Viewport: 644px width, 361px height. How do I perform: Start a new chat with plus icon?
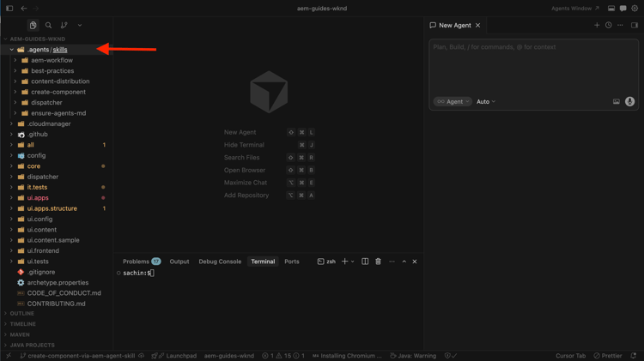pos(597,25)
